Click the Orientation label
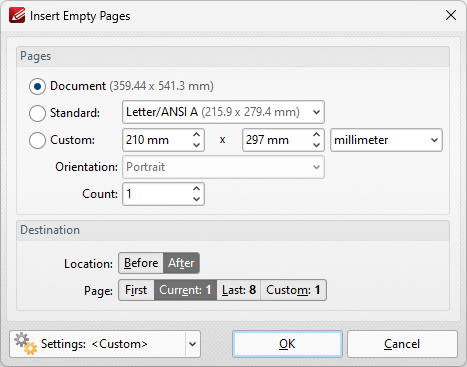This screenshot has width=467, height=367. click(x=86, y=167)
